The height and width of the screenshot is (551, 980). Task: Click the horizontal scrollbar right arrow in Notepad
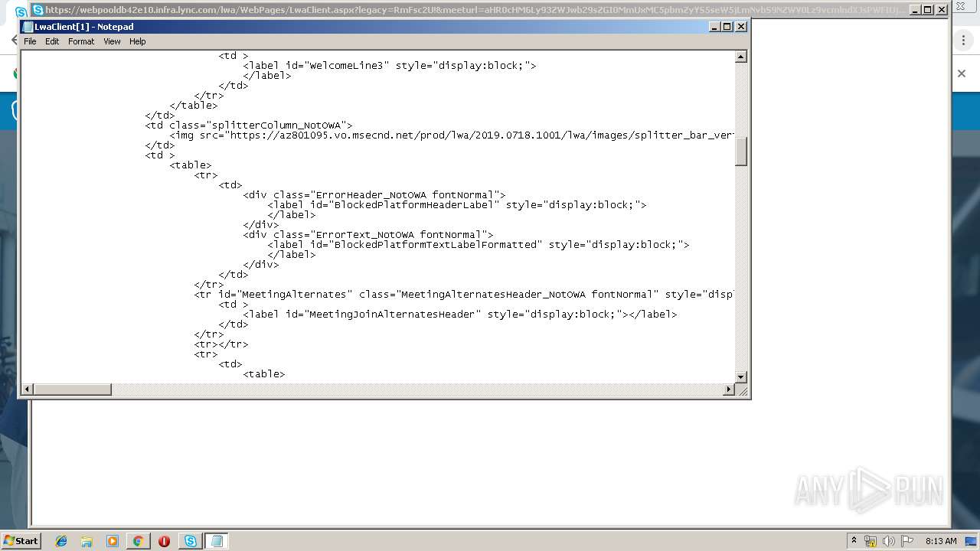pos(728,390)
